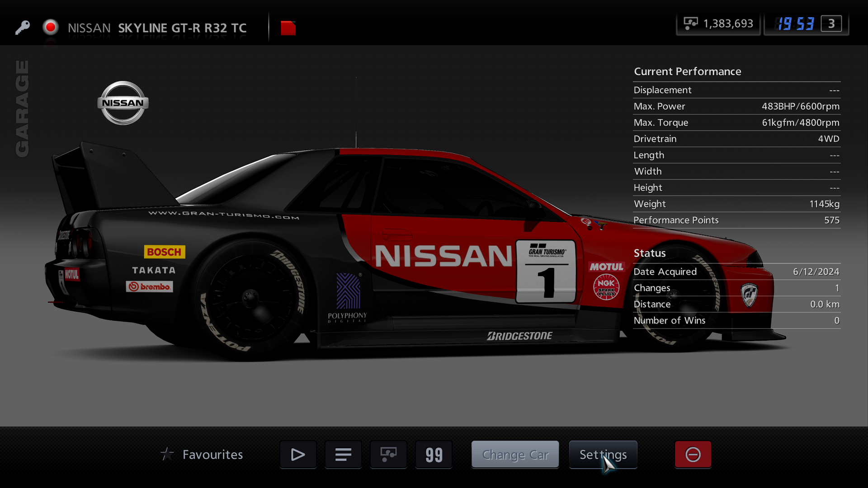This screenshot has width=868, height=488.
Task: Click the red paint chip icon near the car name
Action: coord(289,27)
